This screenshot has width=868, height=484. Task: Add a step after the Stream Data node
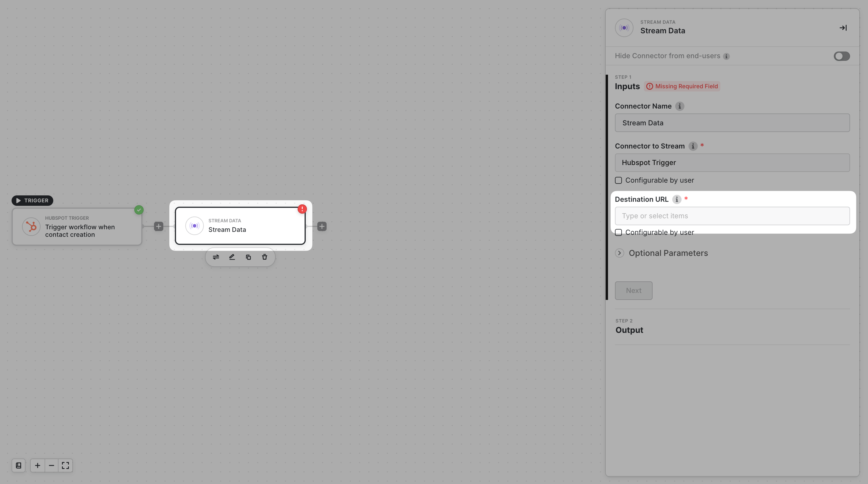322,226
